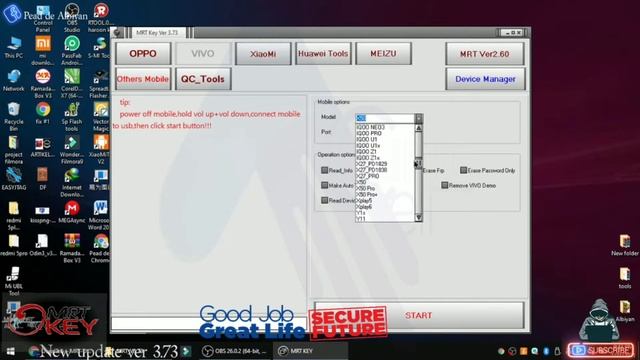Click model list scrollbar down arrow
Image resolution: width=640 pixels, height=360 pixels.
(x=418, y=218)
